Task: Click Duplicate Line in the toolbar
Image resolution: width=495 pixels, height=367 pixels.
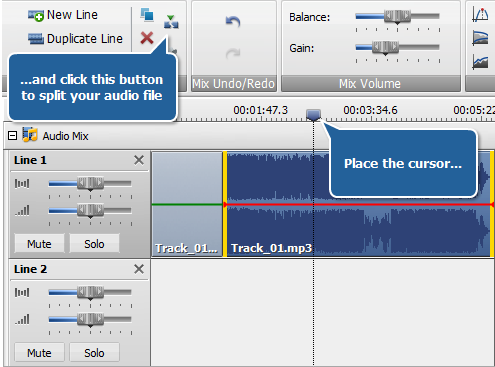Action: [75, 39]
